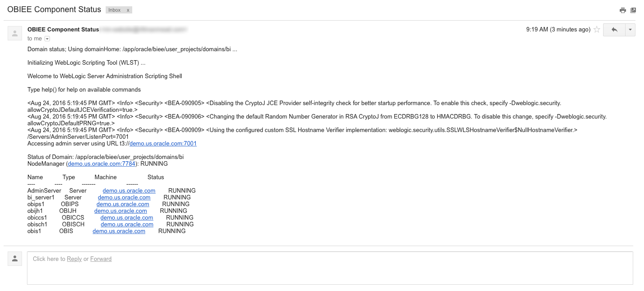Click inside the reply text box
The image size is (644, 291).
pyautogui.click(x=330, y=268)
